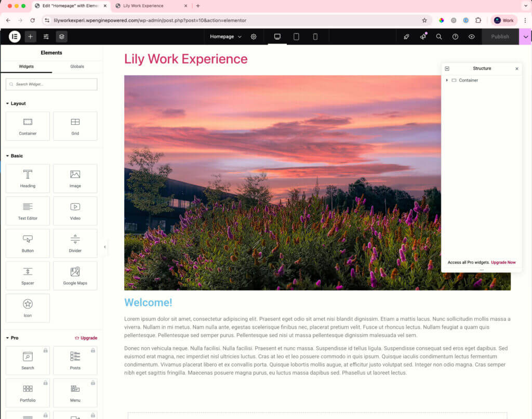Viewport: 532px width, 419px height.
Task: Select the Container widget
Action: click(x=28, y=126)
